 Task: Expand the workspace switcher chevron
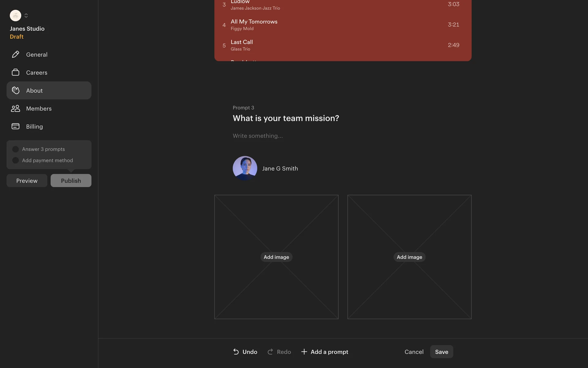coord(26,16)
